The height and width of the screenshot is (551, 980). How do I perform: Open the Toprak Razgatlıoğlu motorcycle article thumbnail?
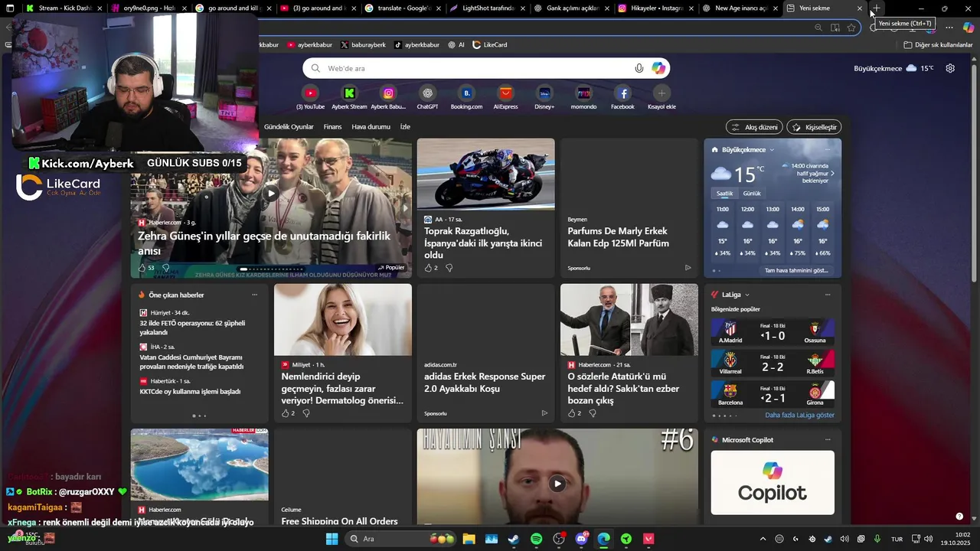click(485, 174)
